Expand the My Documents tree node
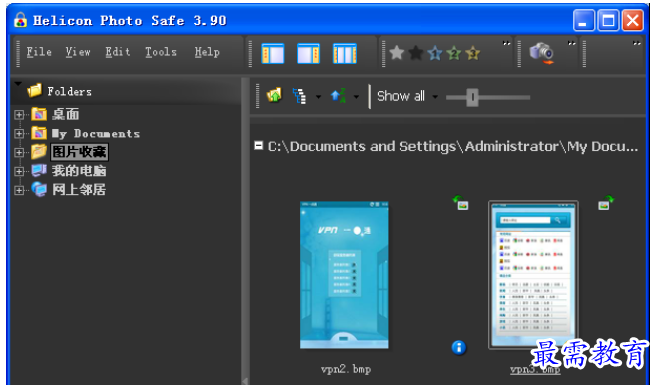Screen dimensions: 655x385 click(x=19, y=134)
